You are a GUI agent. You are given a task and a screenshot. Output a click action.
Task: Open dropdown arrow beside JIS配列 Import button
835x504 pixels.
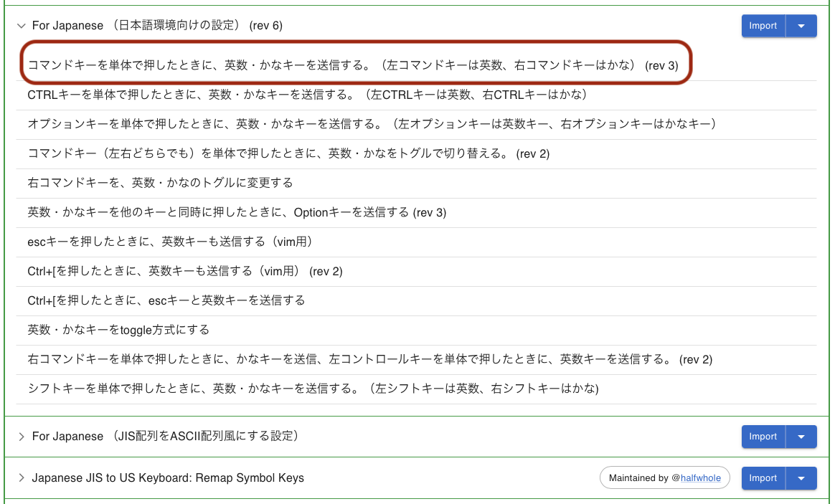(x=801, y=437)
